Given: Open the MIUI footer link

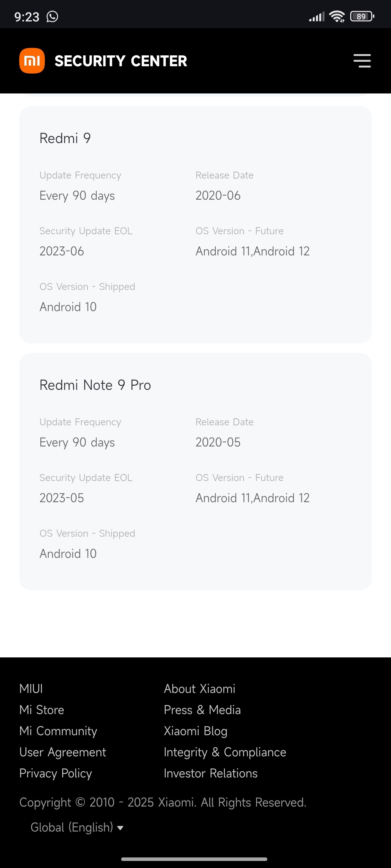Looking at the screenshot, I should click(31, 689).
